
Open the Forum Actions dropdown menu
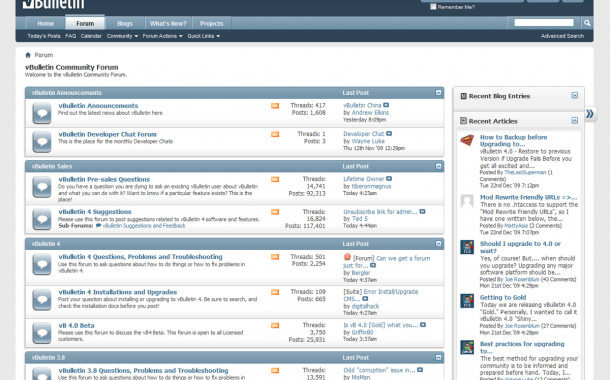(163, 36)
